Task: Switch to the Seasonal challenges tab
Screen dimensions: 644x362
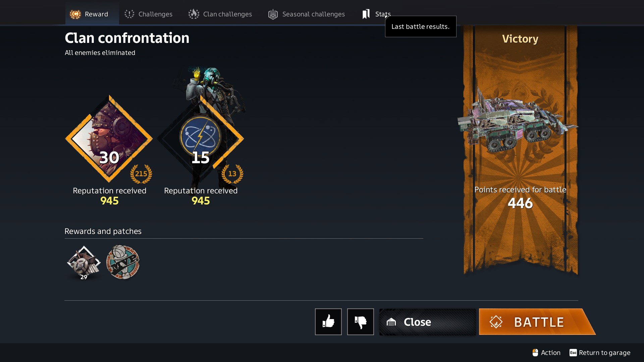Action: [x=307, y=14]
